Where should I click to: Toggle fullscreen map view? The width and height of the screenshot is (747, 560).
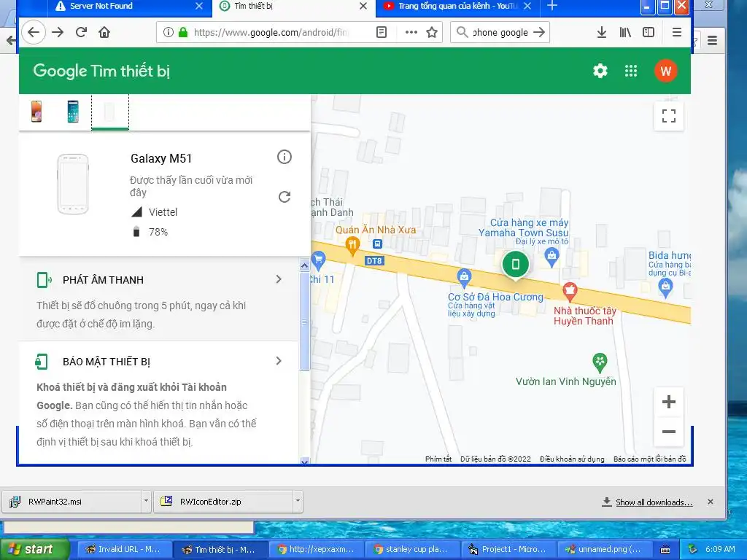[669, 116]
